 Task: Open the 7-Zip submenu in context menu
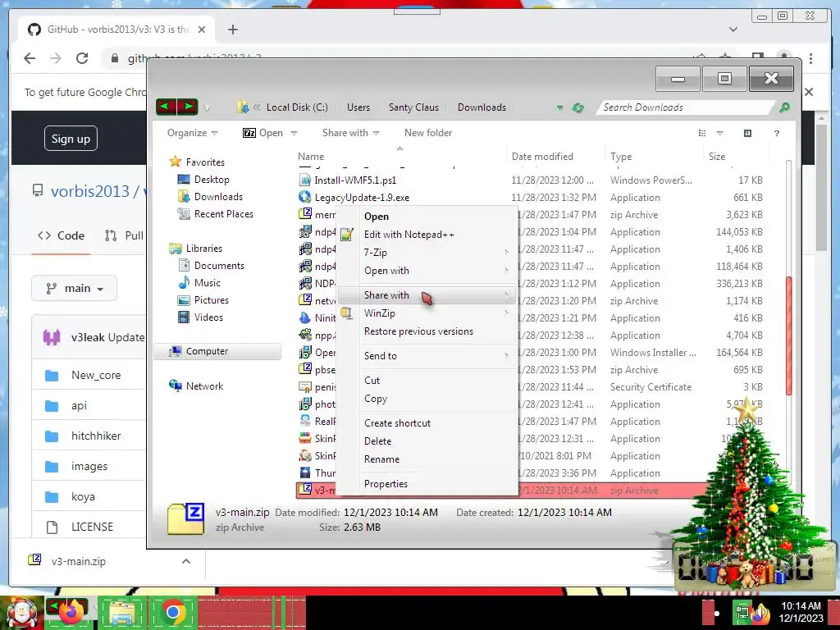coord(427,253)
